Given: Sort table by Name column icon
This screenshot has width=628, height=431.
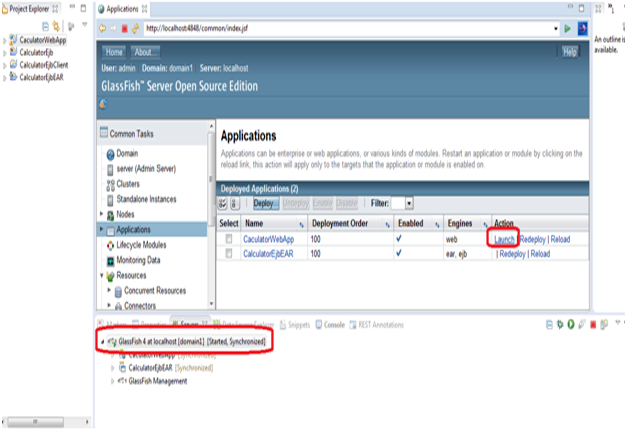Looking at the screenshot, I should 301,225.
